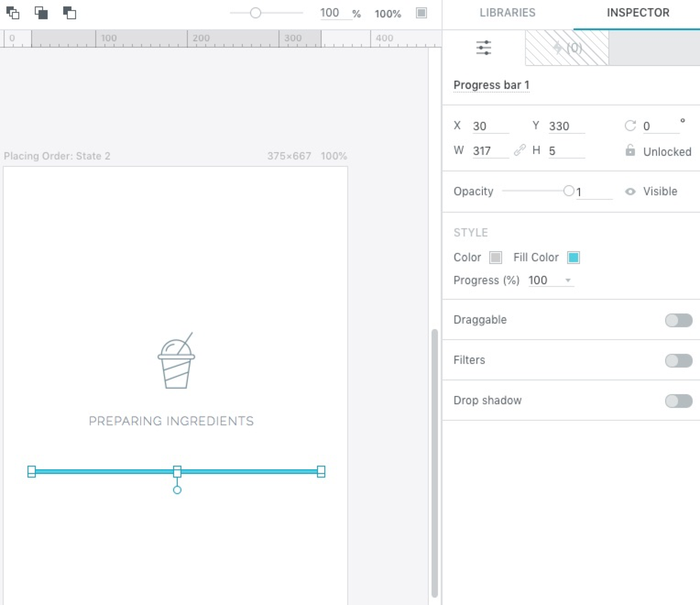
Task: Click the left resize handle of the progress bar
Action: click(32, 472)
